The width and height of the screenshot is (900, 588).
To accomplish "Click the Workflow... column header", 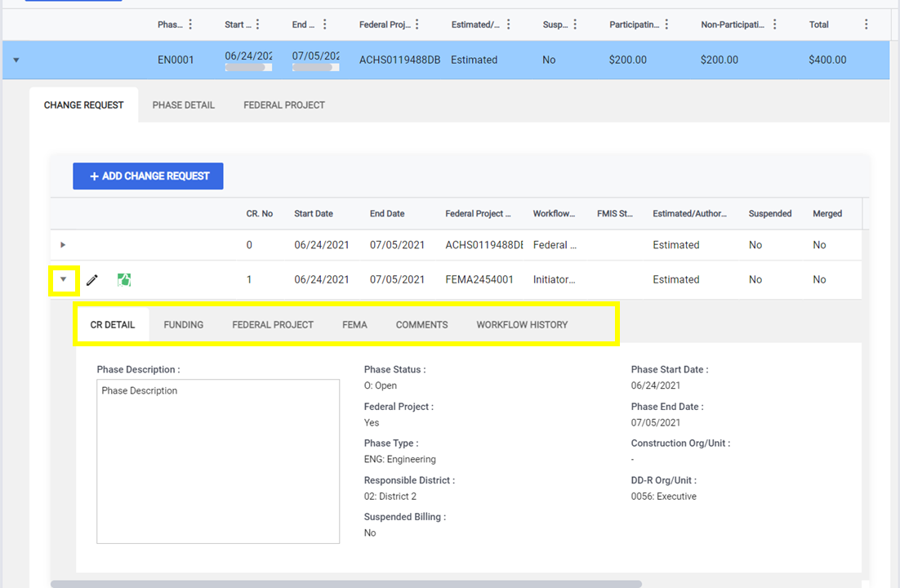I will coord(554,214).
